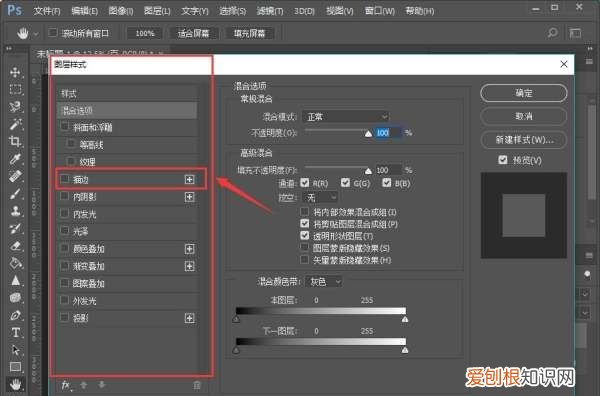Select the Paint Bucket tool
Image resolution: width=600 pixels, height=396 pixels.
(15, 263)
